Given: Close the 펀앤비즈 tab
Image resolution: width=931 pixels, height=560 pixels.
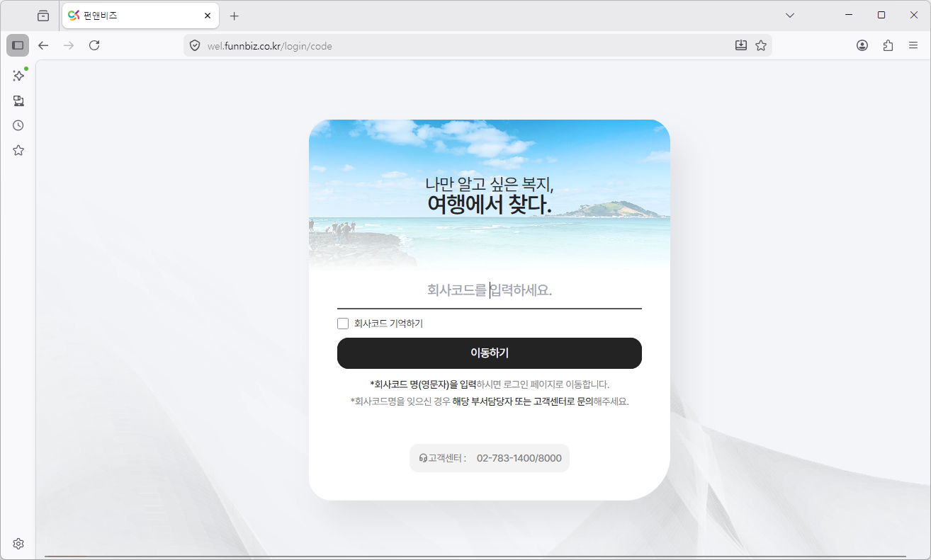Looking at the screenshot, I should 208,16.
